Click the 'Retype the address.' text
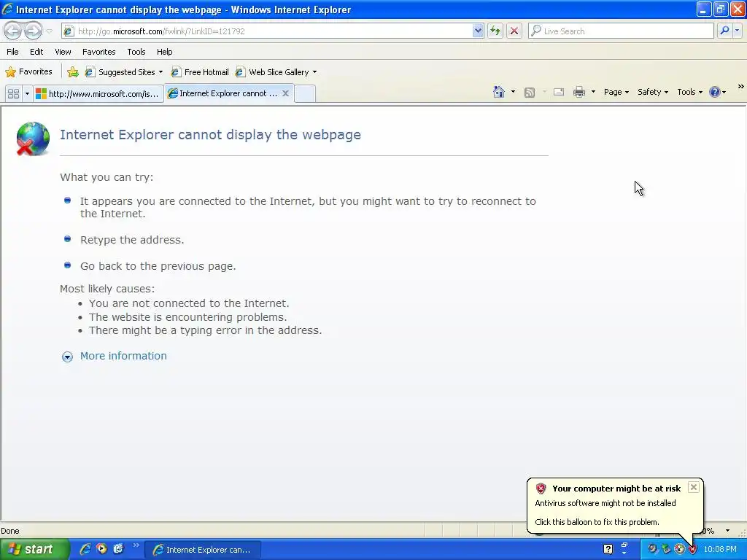 [132, 240]
